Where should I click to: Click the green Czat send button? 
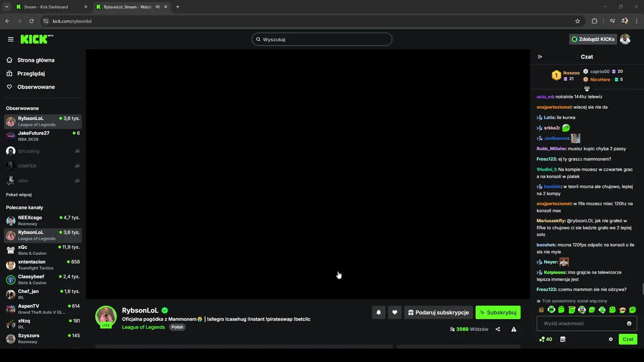point(628,339)
